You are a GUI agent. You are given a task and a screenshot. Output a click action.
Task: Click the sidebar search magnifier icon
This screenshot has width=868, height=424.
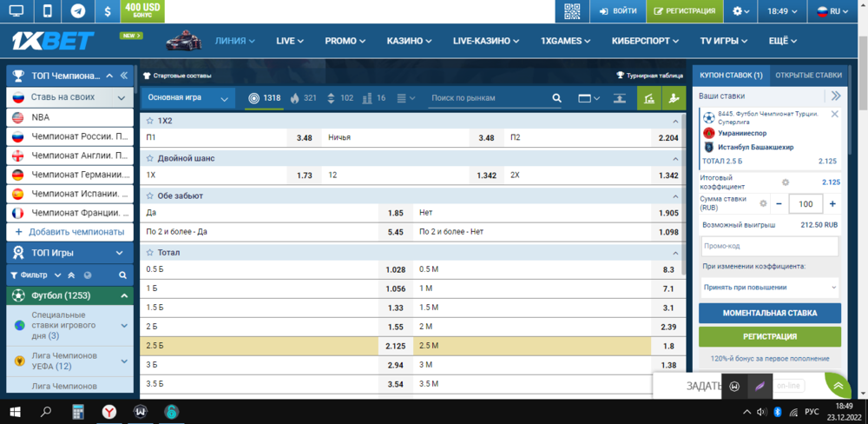click(123, 275)
